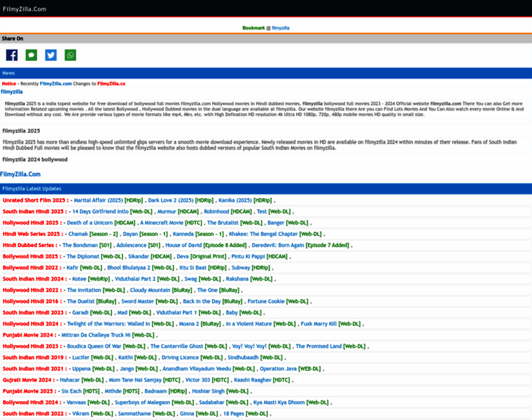532x420 pixels.
Task: Share via the green SMS message icon
Action: point(31,55)
